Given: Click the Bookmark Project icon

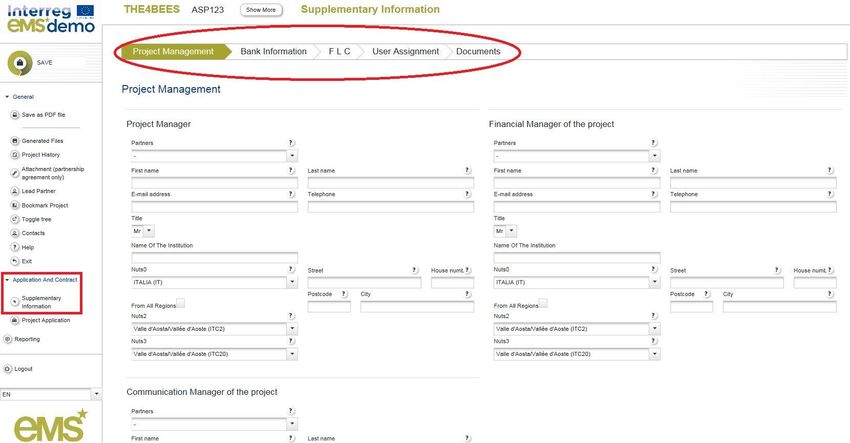Looking at the screenshot, I should pyautogui.click(x=14, y=205).
